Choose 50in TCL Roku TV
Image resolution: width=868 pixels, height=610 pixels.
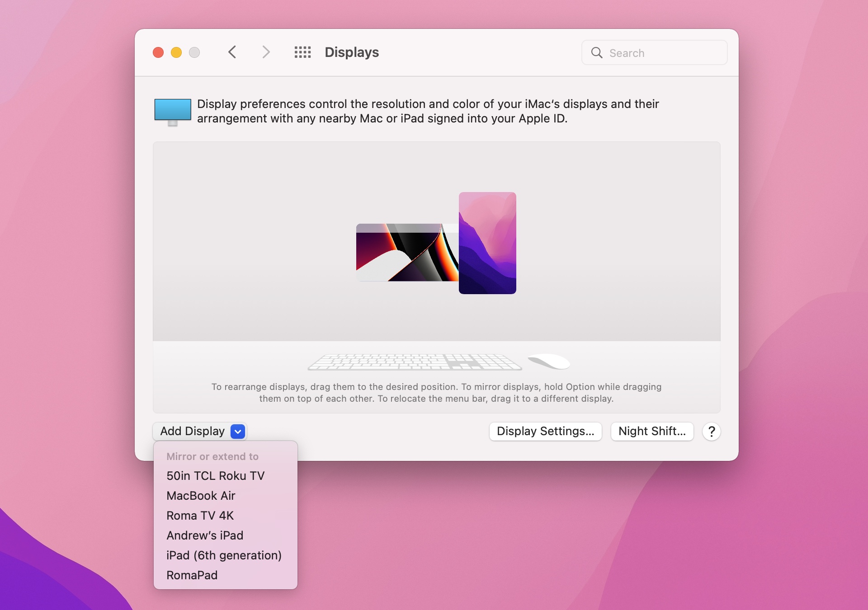pos(215,476)
